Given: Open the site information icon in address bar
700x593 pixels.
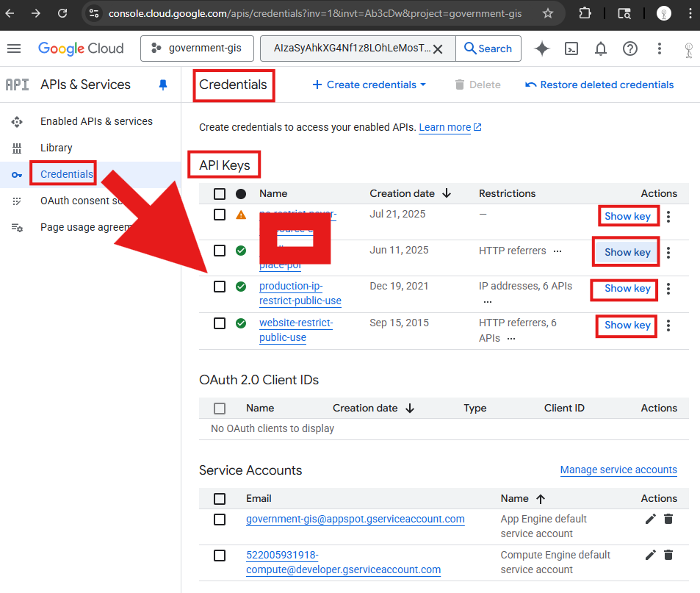Looking at the screenshot, I should 94,13.
